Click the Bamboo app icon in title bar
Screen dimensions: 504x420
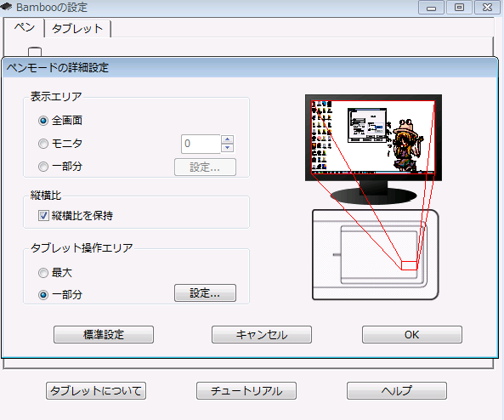[7, 7]
